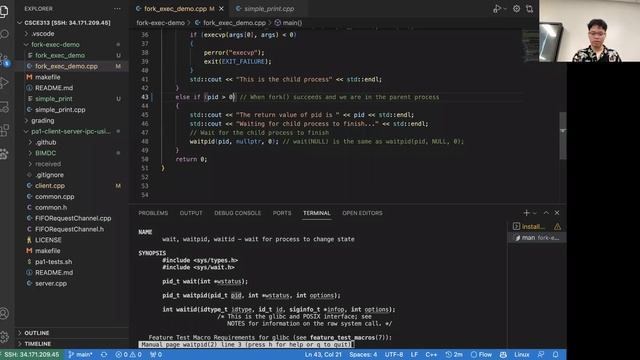Open FIFORequestChannel.cpp file
Viewport: 640px width, 360px height.
71,218
